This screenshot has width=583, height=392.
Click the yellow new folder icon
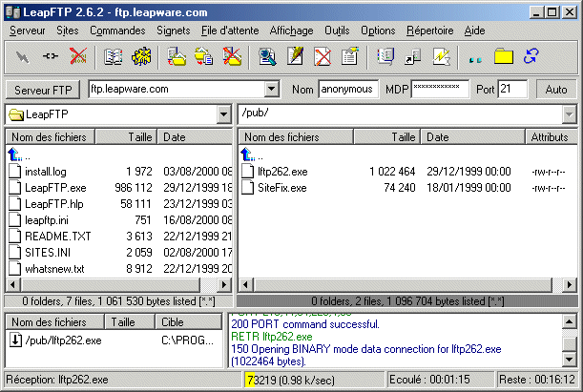tap(504, 57)
